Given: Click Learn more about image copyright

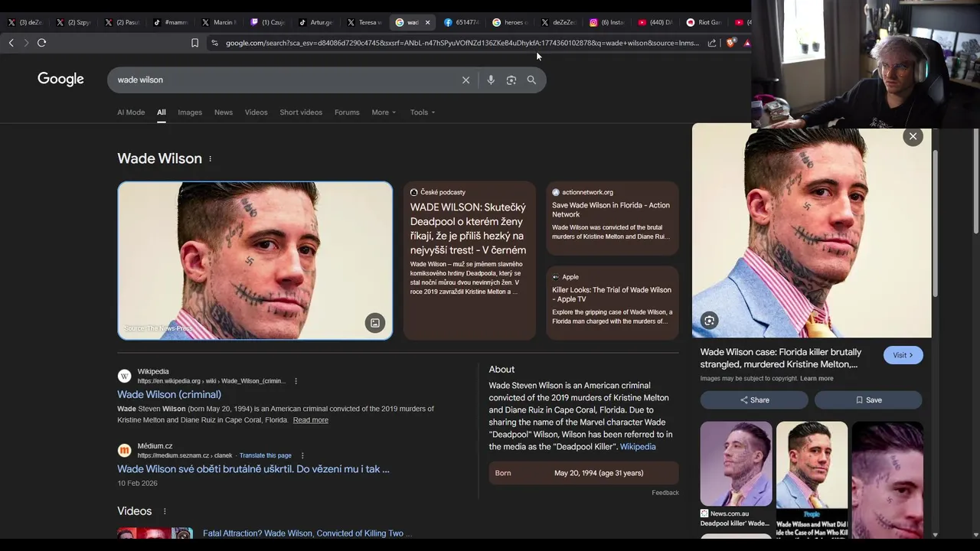Looking at the screenshot, I should [817, 379].
